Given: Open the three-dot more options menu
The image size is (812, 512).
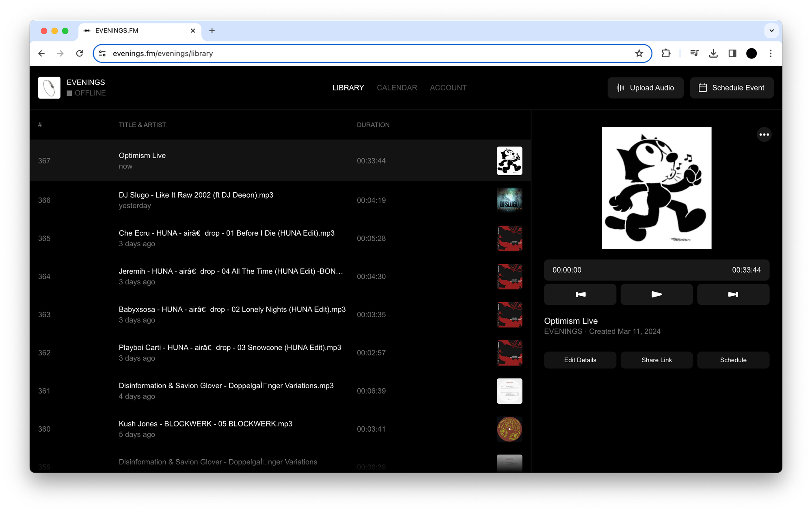Looking at the screenshot, I should point(764,135).
